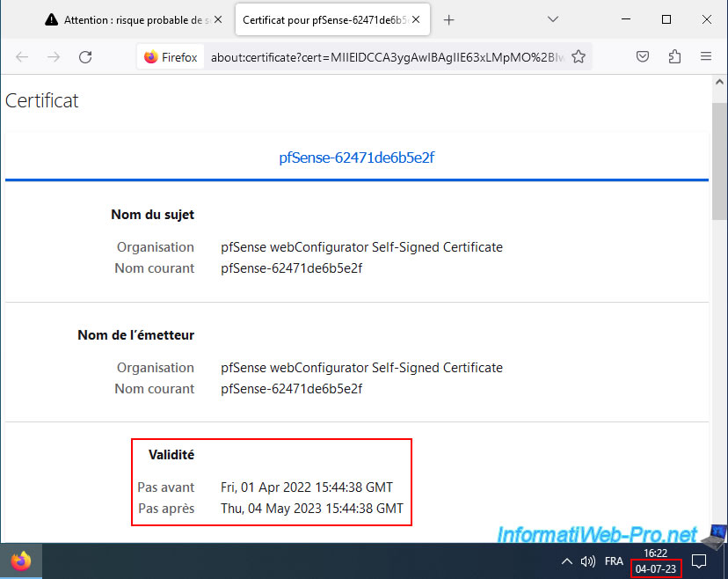Viewport: 728px width, 579px height.
Task: Click the 'Fri, 01 Apr 2022 15:44:38 GMT' date
Action: [307, 487]
